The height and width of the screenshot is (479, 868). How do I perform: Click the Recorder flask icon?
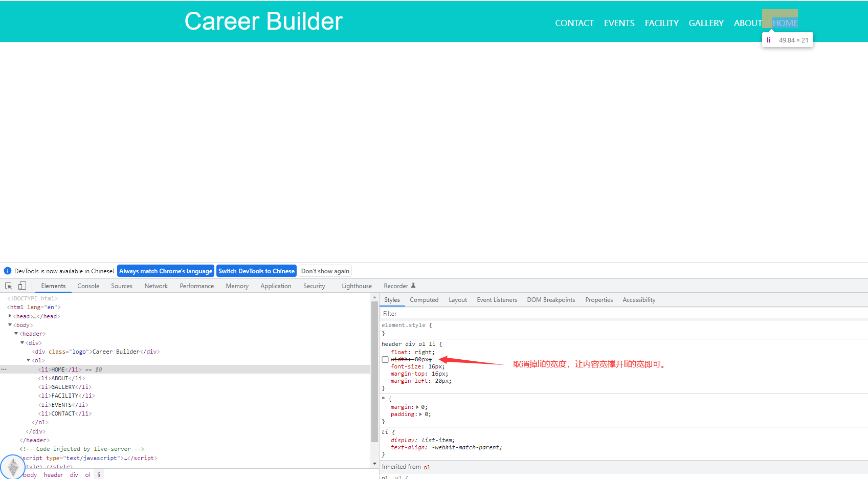point(413,286)
